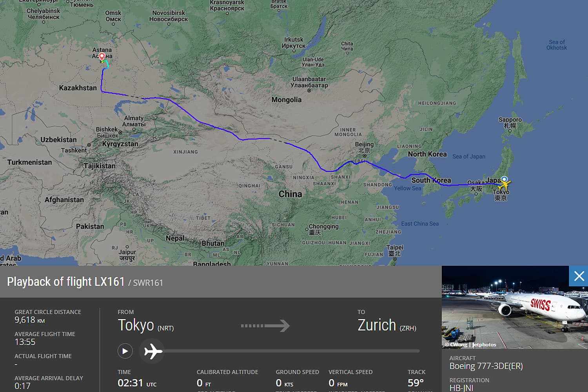Select the Beijing city marker on map

coord(364,156)
